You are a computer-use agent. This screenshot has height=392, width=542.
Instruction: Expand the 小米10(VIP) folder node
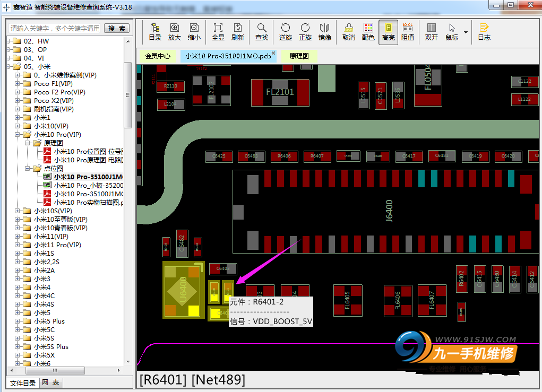[17, 126]
